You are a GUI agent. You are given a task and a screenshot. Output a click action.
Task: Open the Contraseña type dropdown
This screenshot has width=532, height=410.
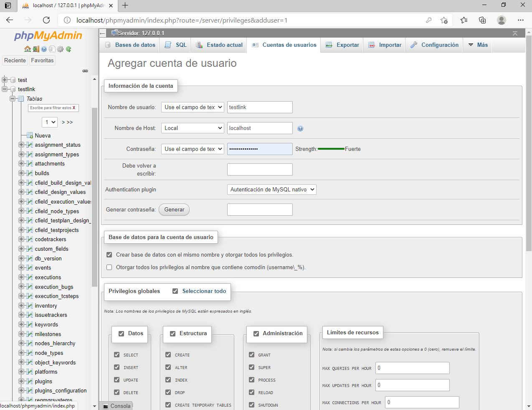click(x=193, y=149)
